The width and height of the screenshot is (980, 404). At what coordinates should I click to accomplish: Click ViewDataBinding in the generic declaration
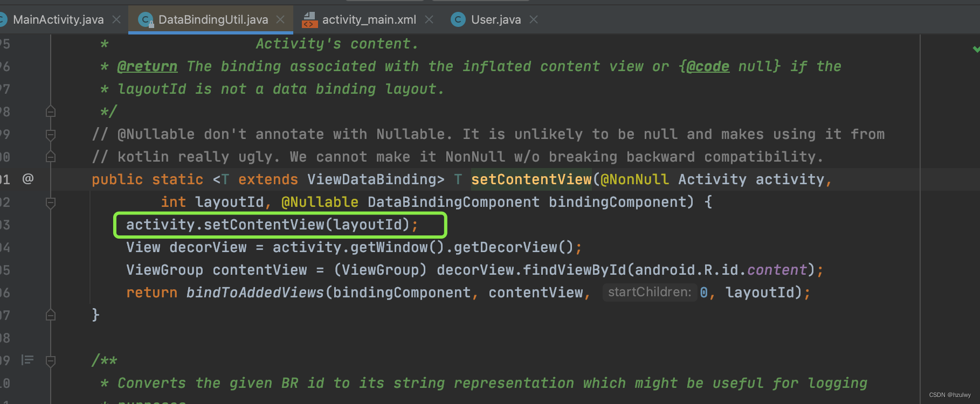(x=372, y=179)
